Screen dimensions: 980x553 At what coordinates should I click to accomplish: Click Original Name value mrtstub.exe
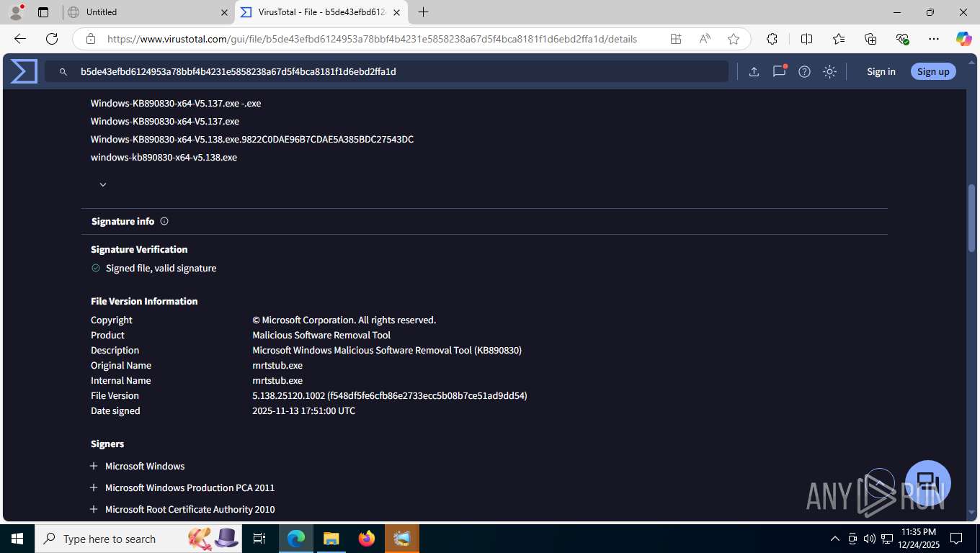tap(277, 365)
